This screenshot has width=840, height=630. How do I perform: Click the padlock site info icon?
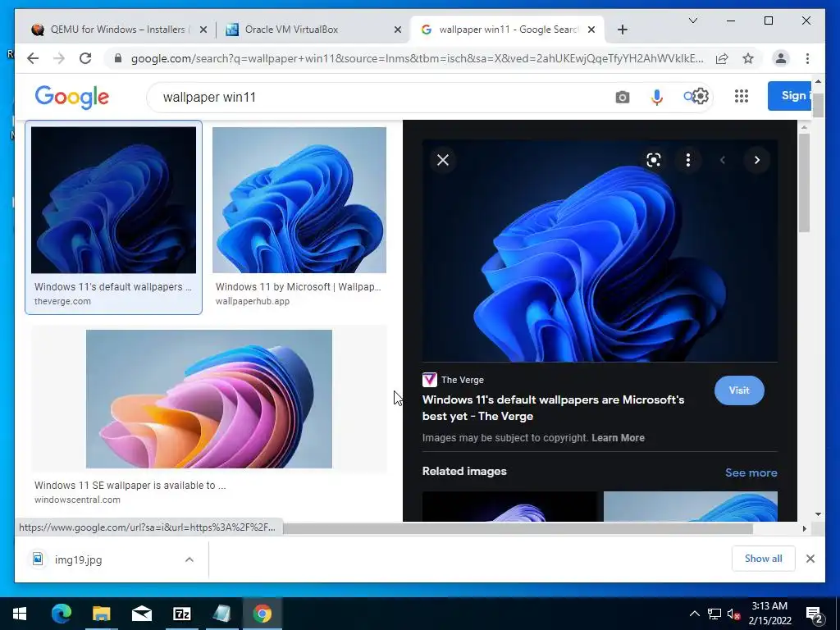118,58
